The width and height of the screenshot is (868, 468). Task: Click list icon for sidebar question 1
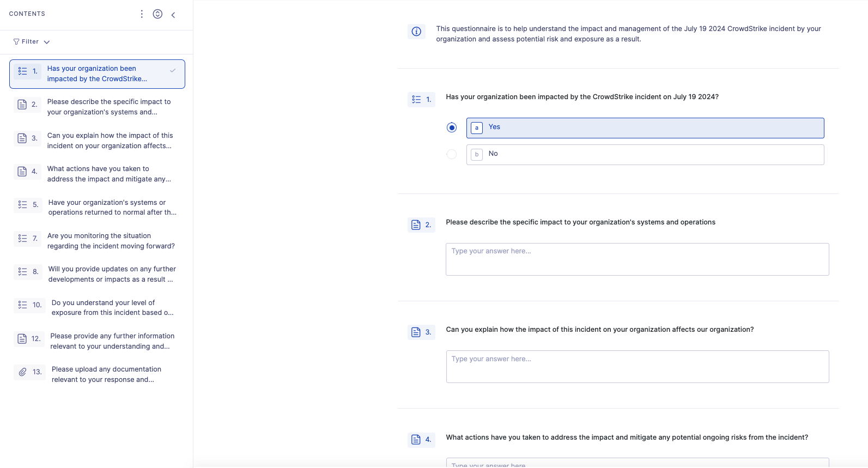click(x=22, y=71)
